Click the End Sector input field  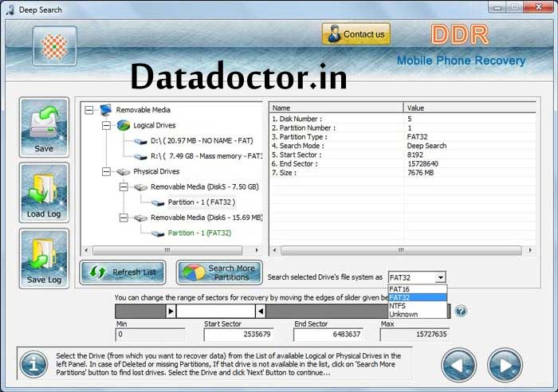328,335
